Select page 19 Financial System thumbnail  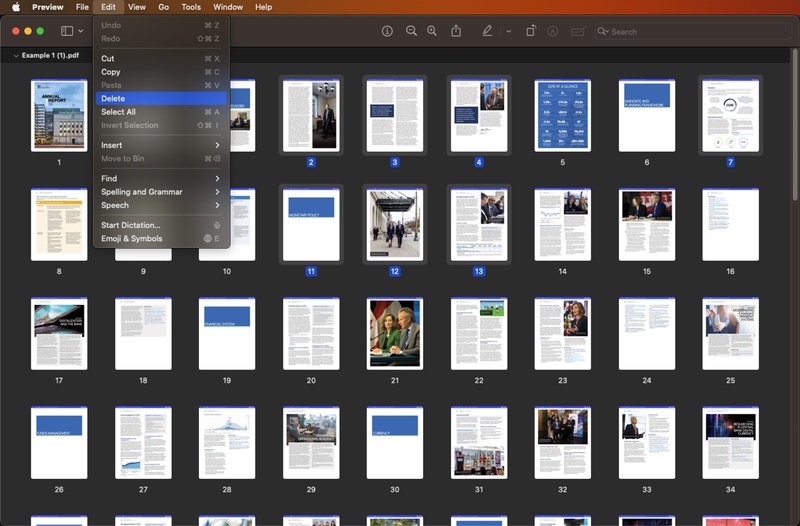227,334
